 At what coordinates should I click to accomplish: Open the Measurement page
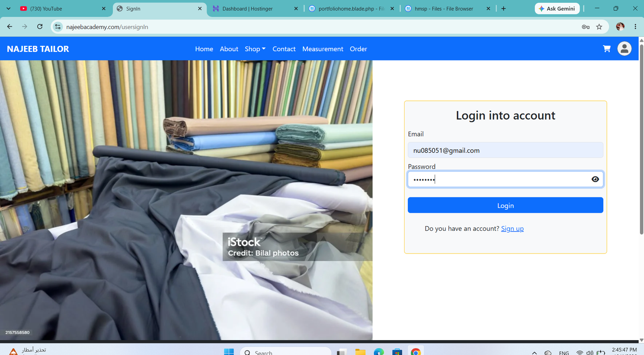coord(323,49)
